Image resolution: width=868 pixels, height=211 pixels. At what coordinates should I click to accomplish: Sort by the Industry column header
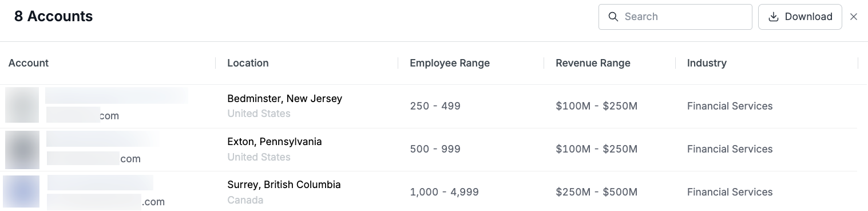click(707, 63)
